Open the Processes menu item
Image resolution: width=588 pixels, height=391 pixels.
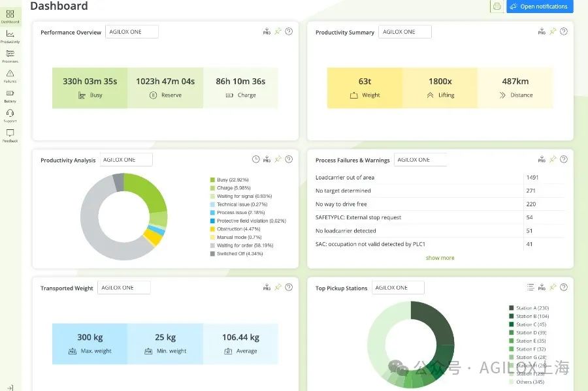tap(10, 55)
